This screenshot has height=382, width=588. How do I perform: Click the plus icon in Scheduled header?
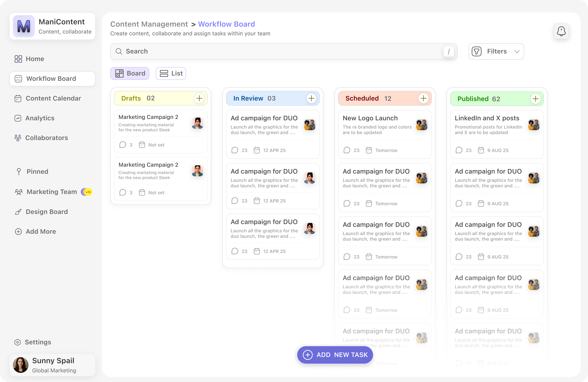[424, 98]
